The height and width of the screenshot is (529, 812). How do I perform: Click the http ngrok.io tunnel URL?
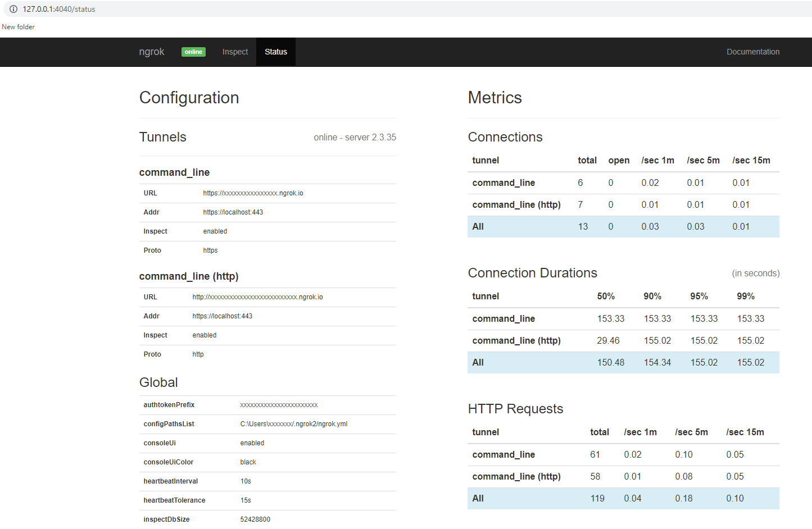pos(257,297)
